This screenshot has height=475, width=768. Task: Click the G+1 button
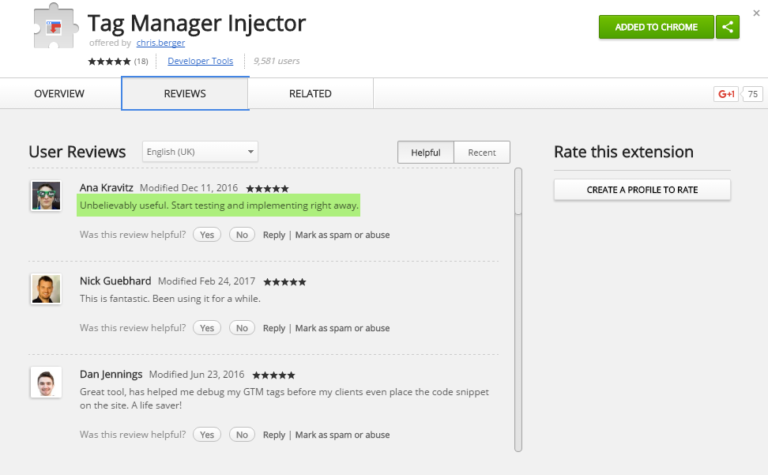726,94
